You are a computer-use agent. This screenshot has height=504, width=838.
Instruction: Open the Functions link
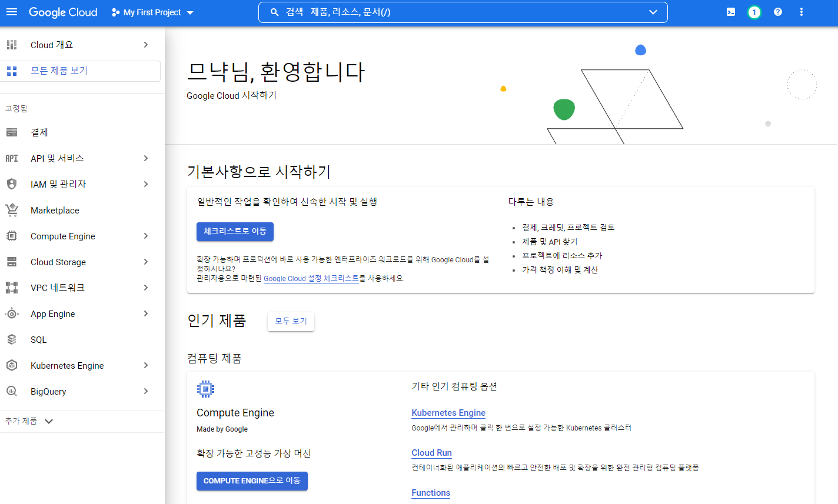click(x=431, y=493)
